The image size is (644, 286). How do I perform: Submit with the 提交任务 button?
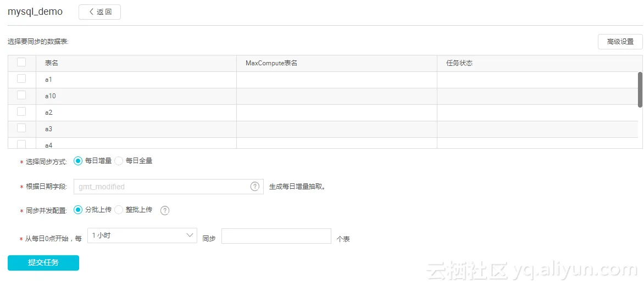pos(43,262)
